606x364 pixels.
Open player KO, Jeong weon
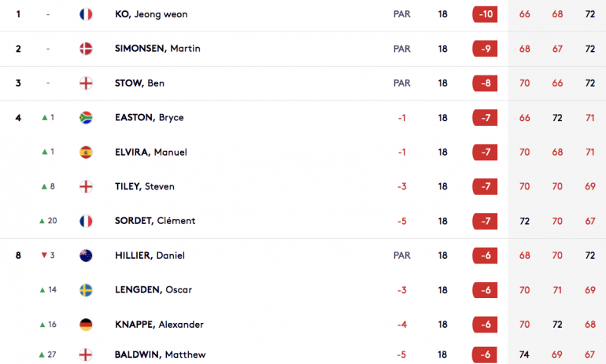(x=151, y=14)
